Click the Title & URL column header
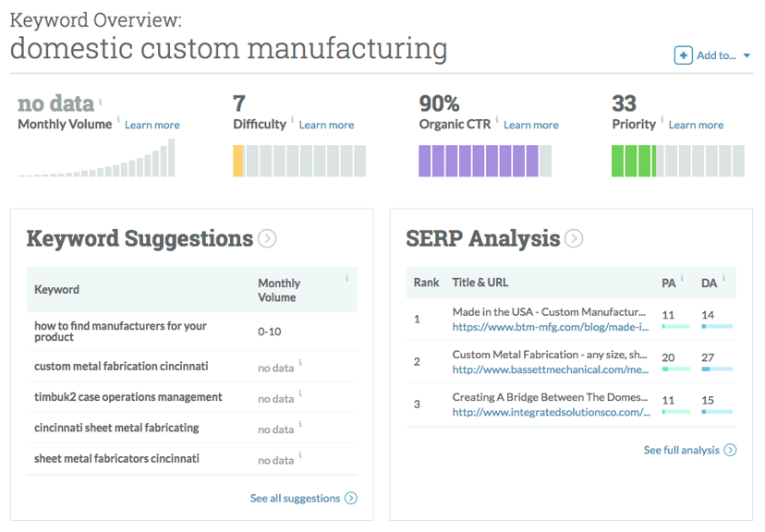 pos(480,283)
